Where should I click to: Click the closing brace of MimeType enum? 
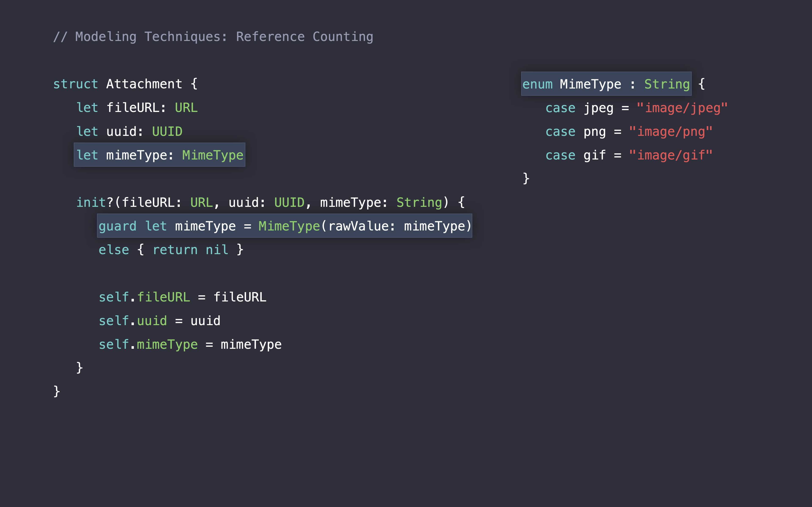(x=526, y=178)
